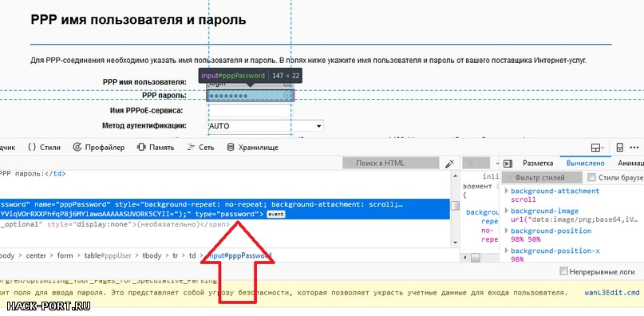Switch to the Анимации sidebar tab
The image size is (644, 316).
coord(630,163)
